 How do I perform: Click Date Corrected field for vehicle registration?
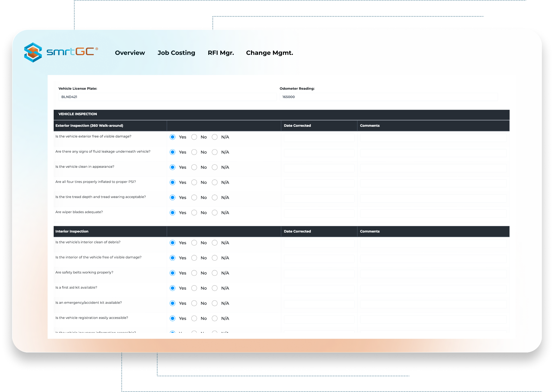(319, 319)
